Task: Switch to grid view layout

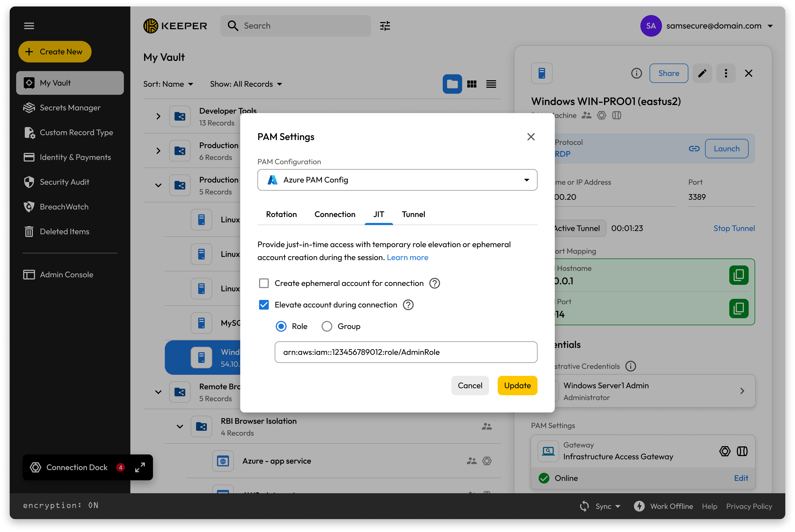Action: [472, 84]
